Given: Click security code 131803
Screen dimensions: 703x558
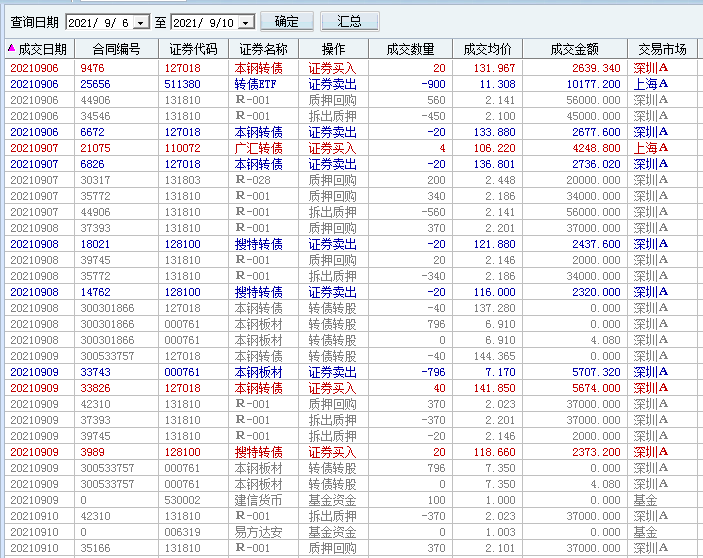Looking at the screenshot, I should [x=182, y=180].
